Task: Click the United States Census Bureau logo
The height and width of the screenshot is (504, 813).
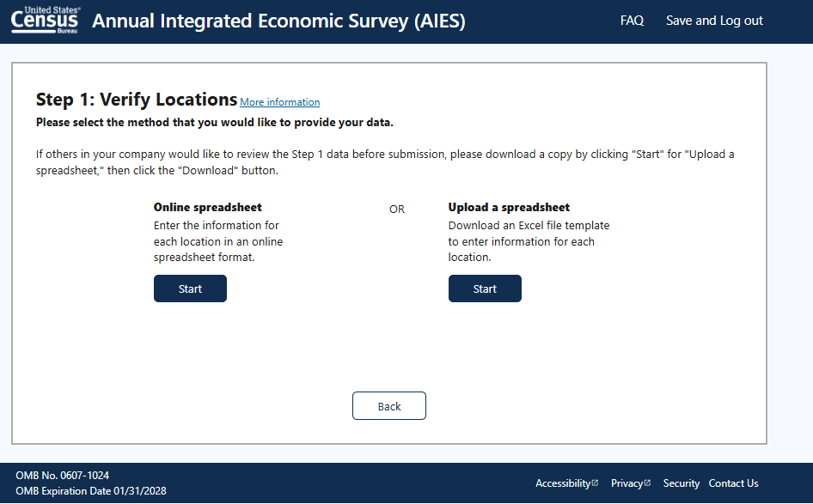Action: (46, 20)
